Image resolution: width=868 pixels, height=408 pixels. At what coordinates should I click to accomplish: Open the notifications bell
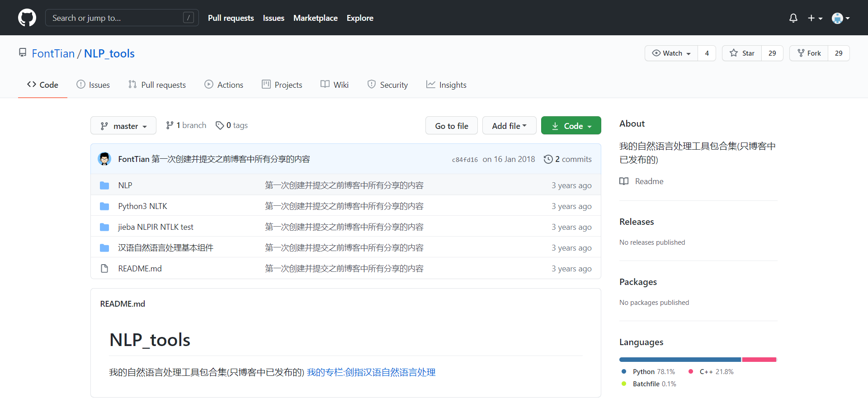point(793,18)
